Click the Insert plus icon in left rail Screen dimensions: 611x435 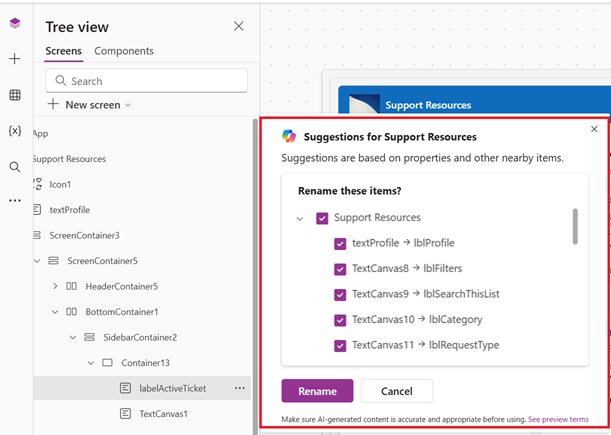14,59
